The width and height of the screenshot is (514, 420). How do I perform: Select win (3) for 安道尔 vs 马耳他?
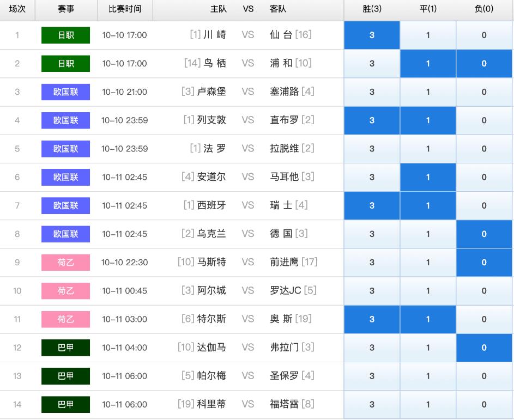[372, 177]
